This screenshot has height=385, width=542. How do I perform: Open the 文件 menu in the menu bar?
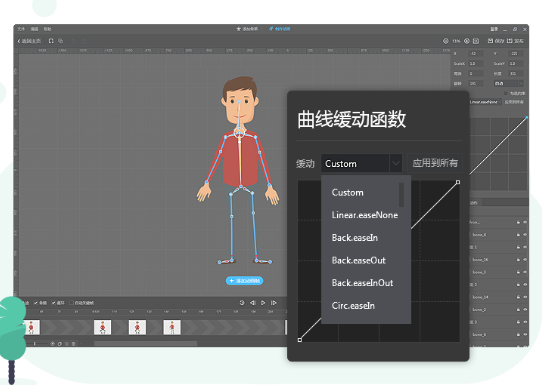(x=21, y=29)
